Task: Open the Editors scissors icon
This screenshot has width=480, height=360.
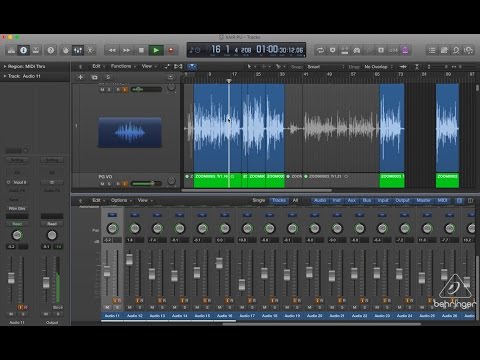Action: (90, 50)
